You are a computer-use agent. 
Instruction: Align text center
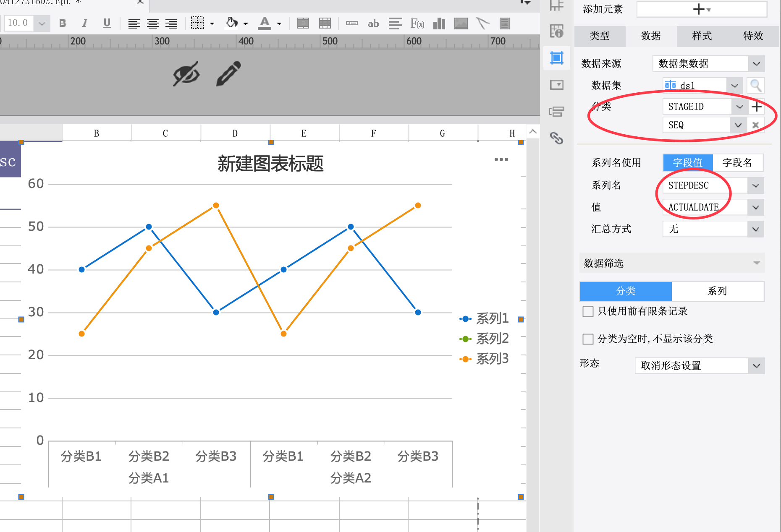[x=153, y=24]
